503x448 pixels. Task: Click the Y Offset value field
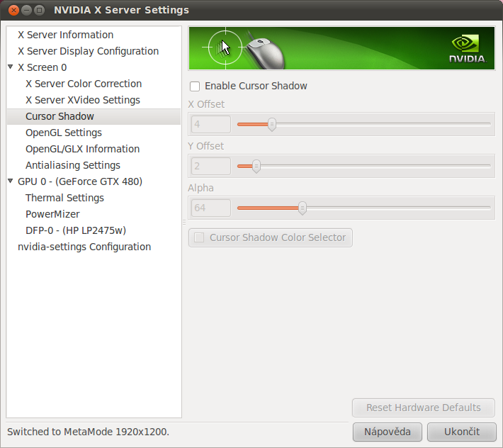[210, 167]
